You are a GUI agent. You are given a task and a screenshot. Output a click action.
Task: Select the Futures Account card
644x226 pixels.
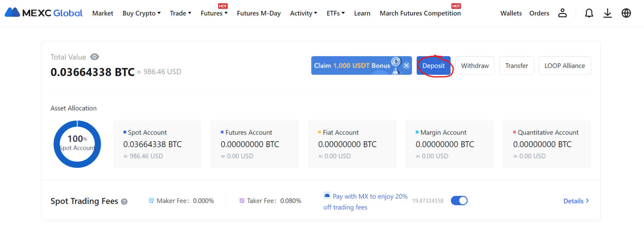254,144
